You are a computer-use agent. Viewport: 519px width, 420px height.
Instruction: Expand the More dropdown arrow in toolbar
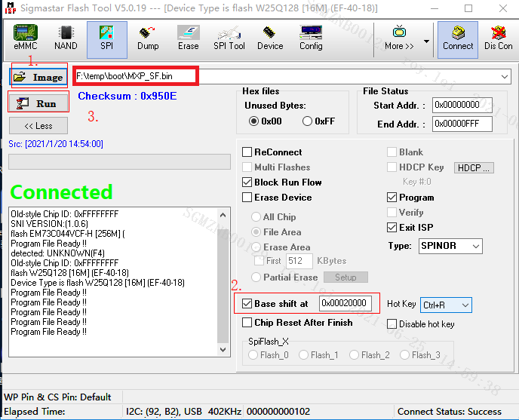426,41
